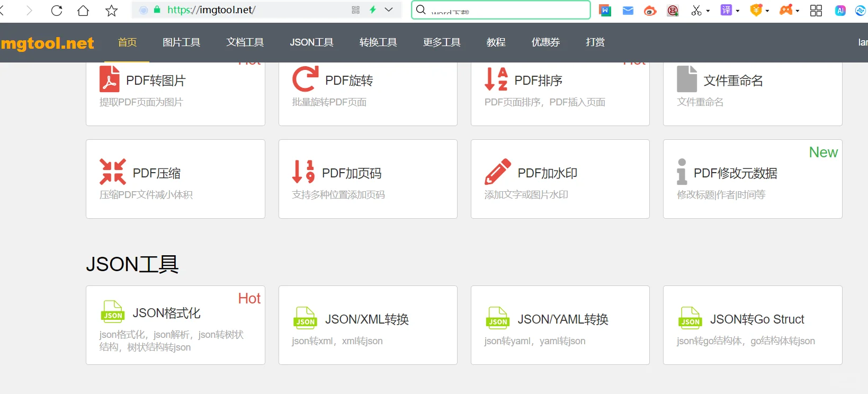Click the AI assistant toolbar icon

click(x=840, y=11)
